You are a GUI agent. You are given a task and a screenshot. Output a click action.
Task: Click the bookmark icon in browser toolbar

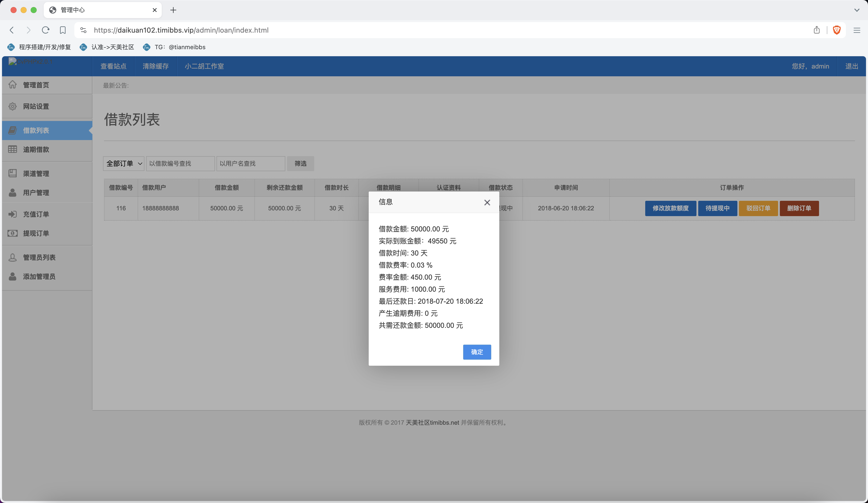click(x=63, y=30)
